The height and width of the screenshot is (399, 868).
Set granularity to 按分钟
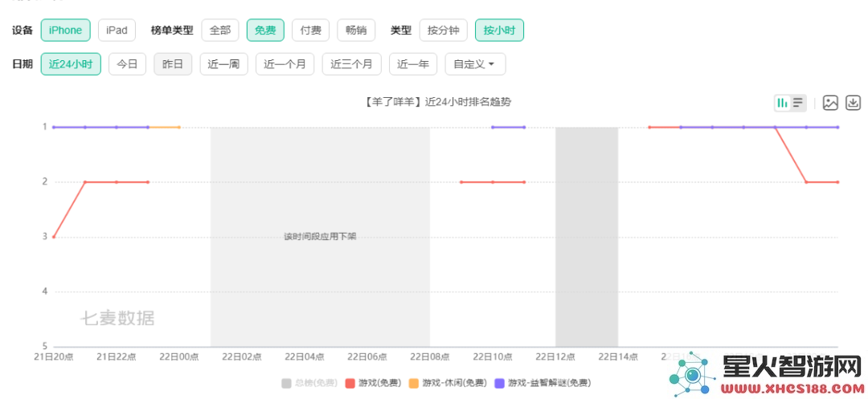coord(444,31)
